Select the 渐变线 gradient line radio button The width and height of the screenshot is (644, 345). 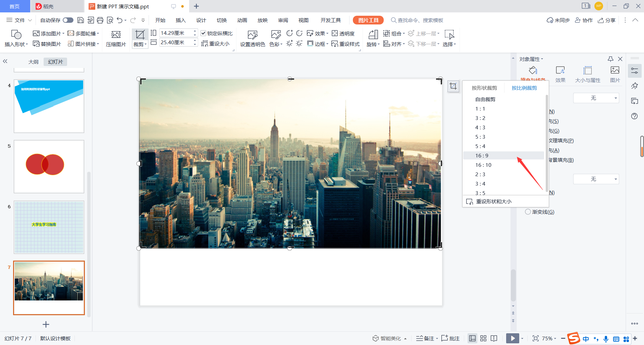click(x=528, y=212)
